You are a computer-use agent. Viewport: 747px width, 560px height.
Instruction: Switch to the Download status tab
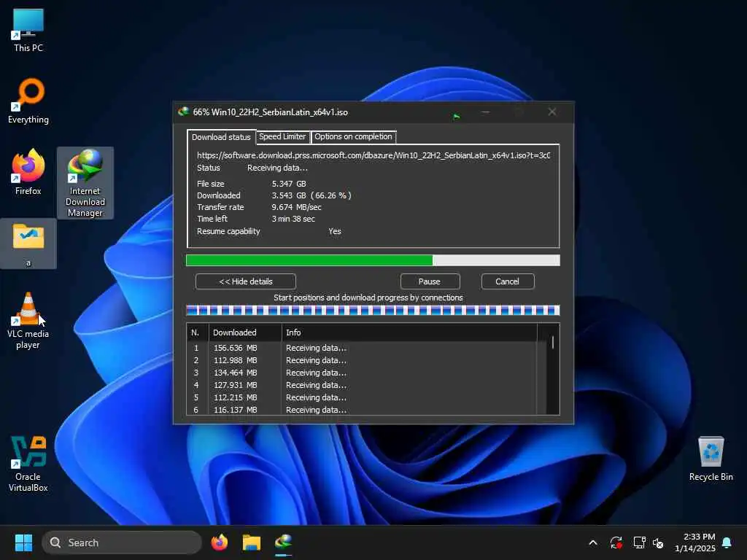pyautogui.click(x=221, y=137)
